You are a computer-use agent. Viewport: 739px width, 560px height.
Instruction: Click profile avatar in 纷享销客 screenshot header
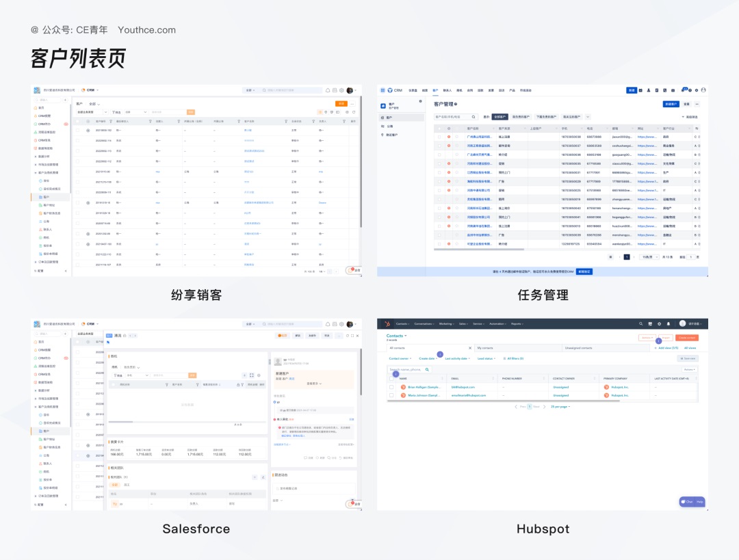[x=350, y=90]
